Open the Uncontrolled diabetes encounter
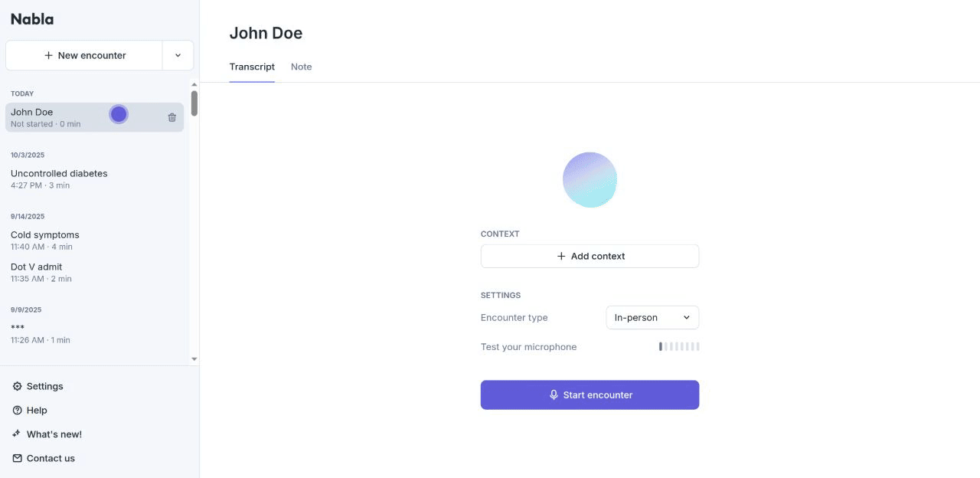Viewport: 980px width, 478px height. tap(59, 178)
